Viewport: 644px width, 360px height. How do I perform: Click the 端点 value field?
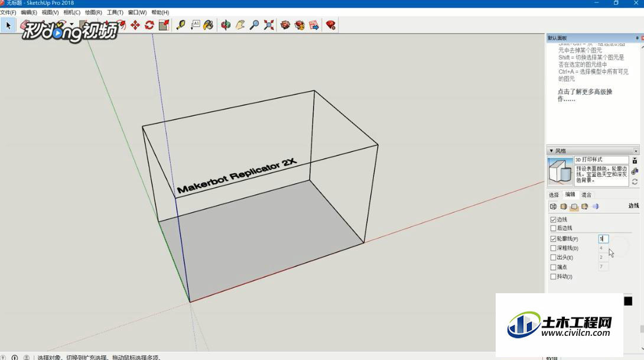(603, 267)
